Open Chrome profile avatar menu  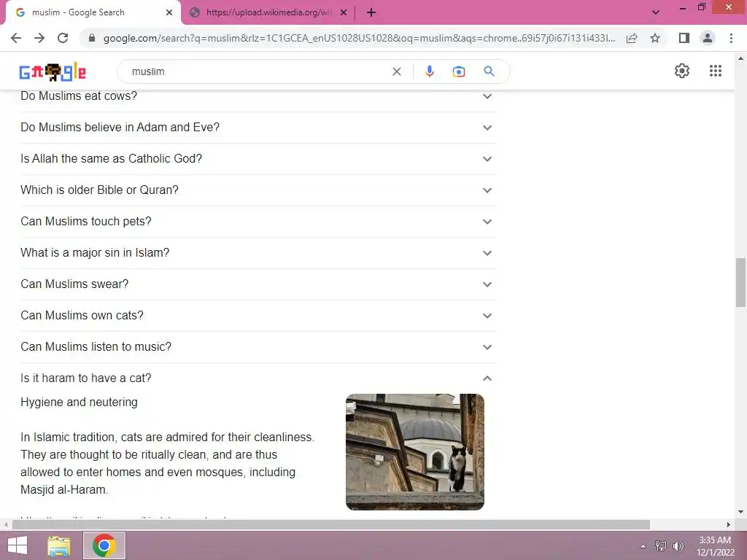click(x=708, y=38)
